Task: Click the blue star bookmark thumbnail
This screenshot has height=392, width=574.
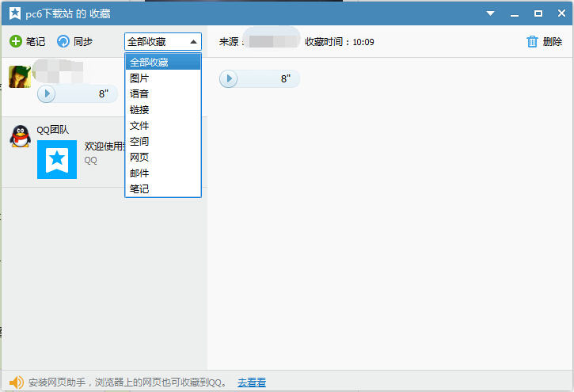Action: pyautogui.click(x=57, y=159)
